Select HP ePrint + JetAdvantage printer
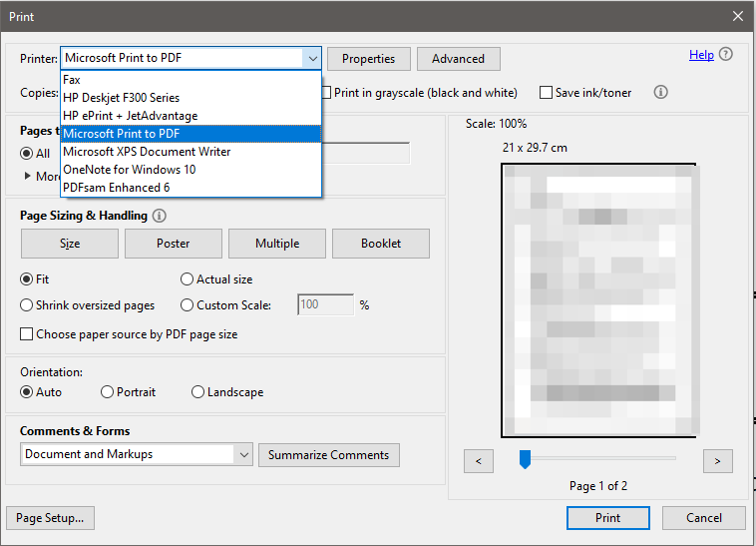Viewport: 756px width, 546px height. coord(191,116)
